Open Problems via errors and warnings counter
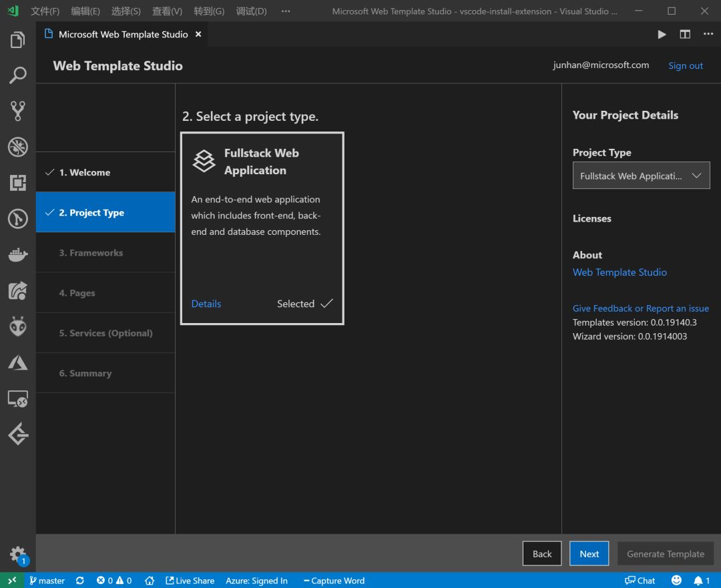This screenshot has width=721, height=588. tap(114, 581)
